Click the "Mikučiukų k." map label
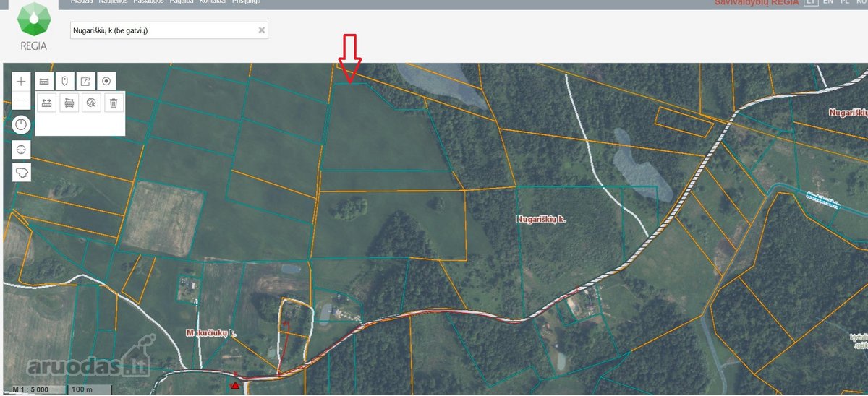The image size is (868, 396). (x=213, y=333)
